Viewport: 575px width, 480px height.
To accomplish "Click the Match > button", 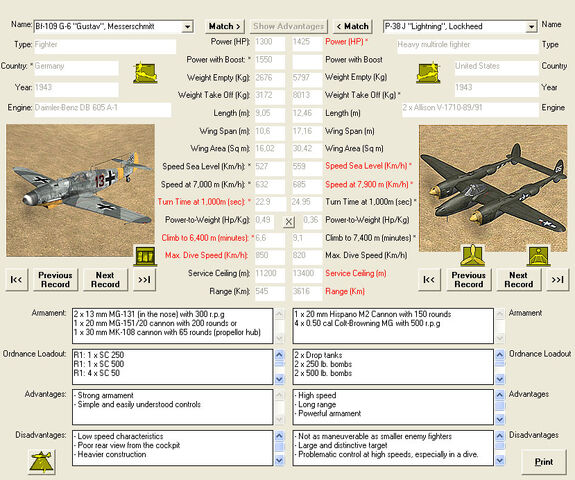I will 224,26.
